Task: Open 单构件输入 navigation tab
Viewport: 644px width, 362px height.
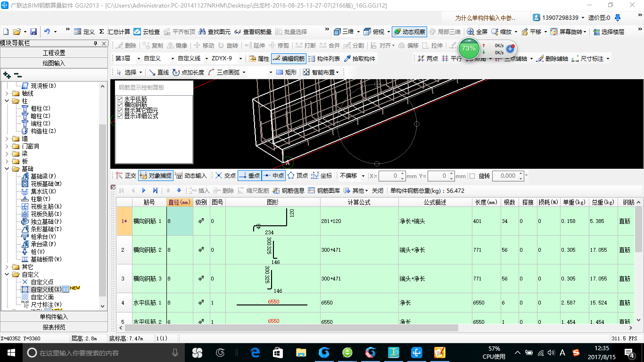Action: pos(54,317)
